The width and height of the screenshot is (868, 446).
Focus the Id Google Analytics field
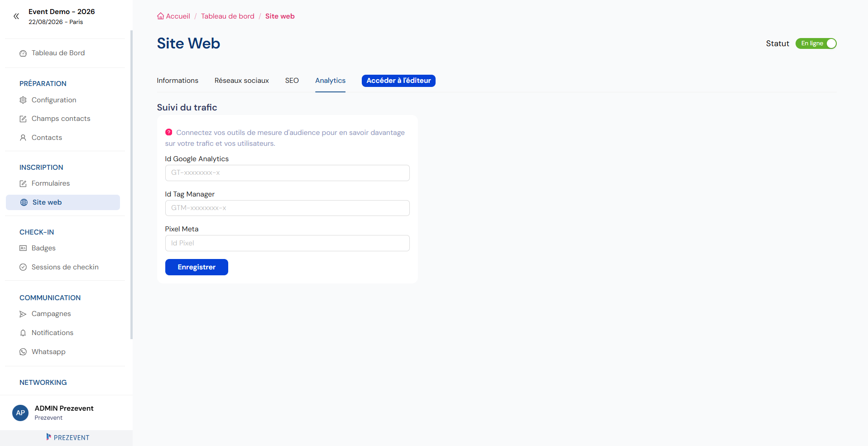click(288, 173)
